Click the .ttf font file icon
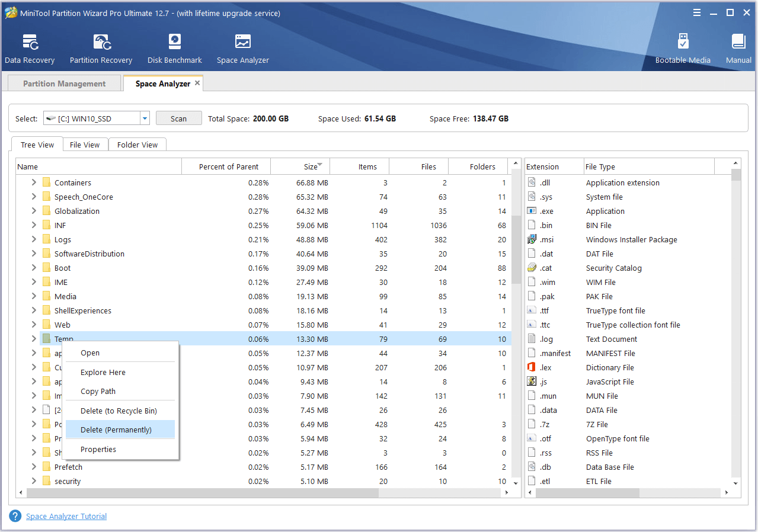Viewport: 758px width, 532px height. tap(532, 311)
